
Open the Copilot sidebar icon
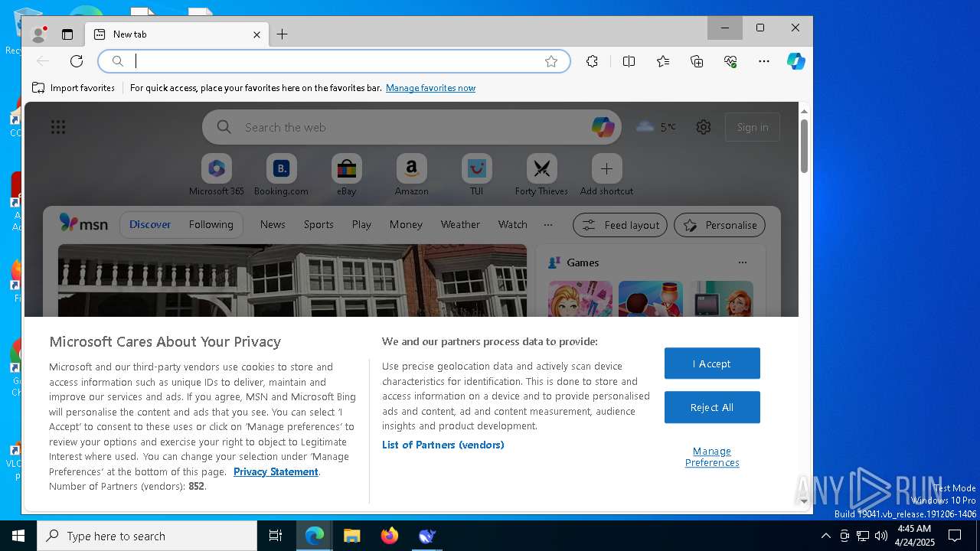796,61
